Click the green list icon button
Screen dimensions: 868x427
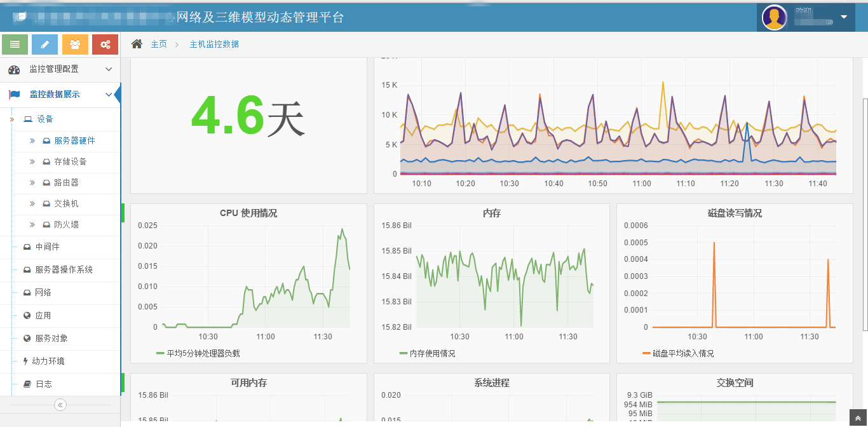(x=15, y=44)
